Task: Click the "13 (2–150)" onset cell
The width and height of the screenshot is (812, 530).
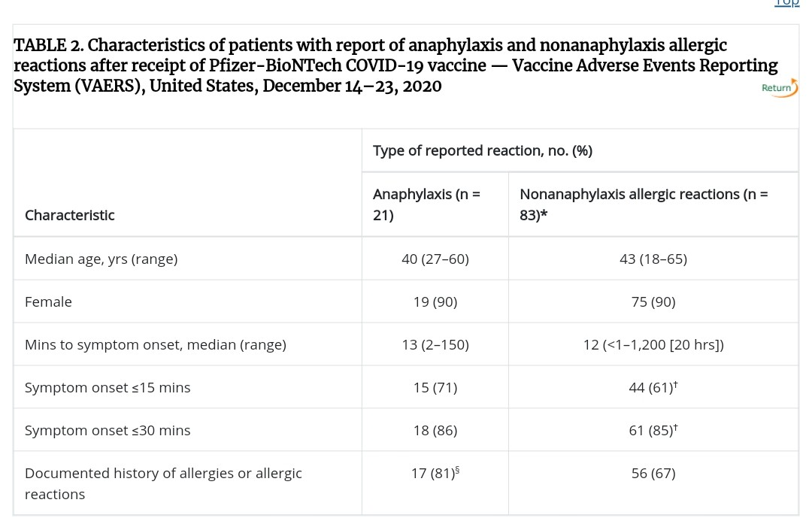Action: click(435, 344)
